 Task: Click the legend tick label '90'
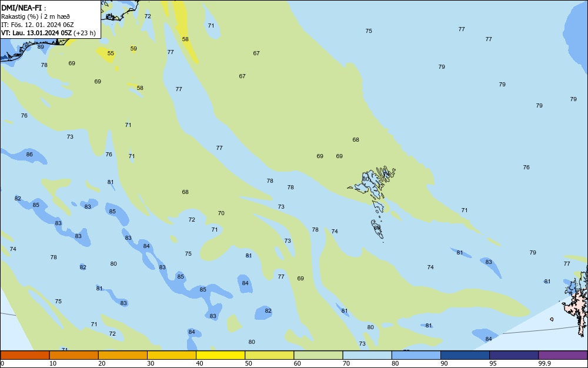coord(444,363)
